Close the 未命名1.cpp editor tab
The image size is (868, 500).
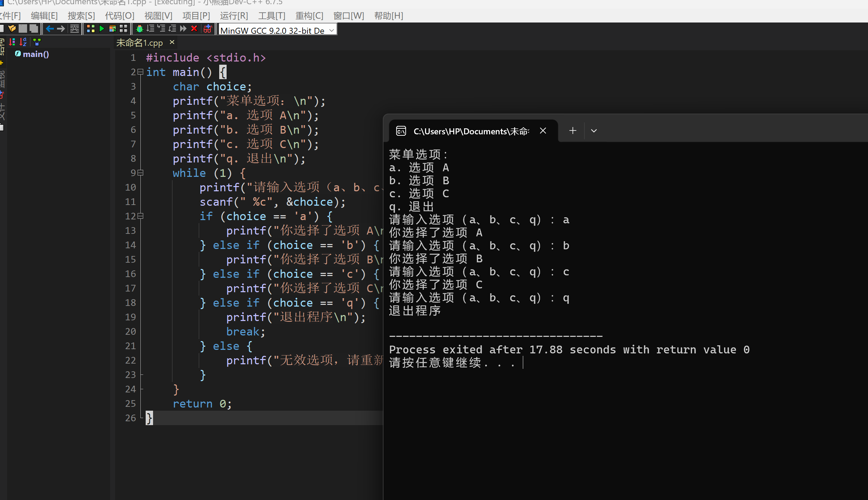coord(172,42)
